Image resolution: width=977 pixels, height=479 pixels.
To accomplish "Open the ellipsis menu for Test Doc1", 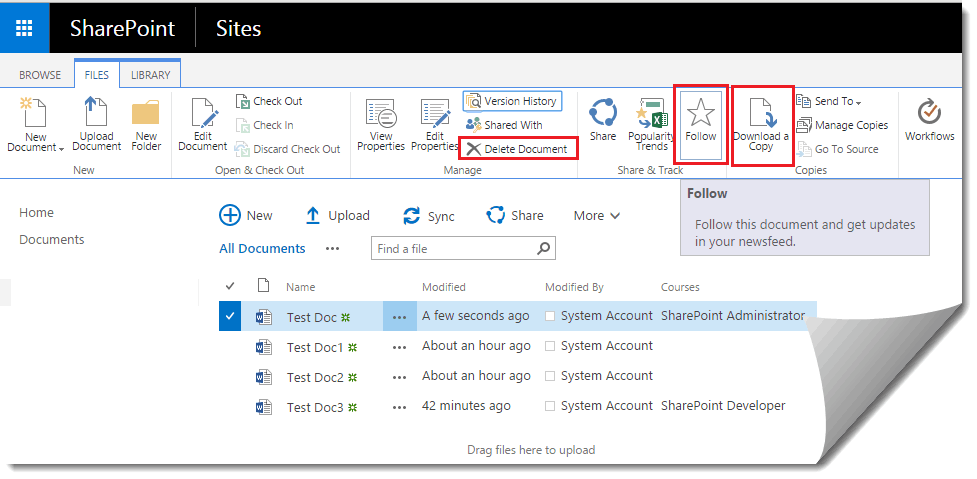I will pos(399,348).
